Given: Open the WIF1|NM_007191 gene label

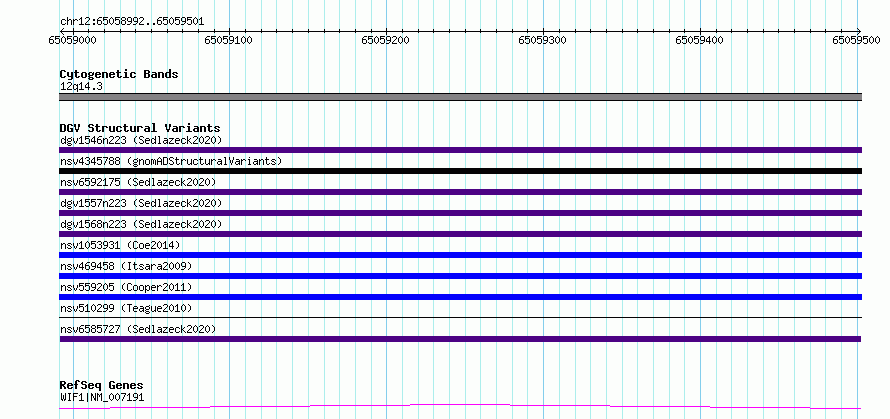Looking at the screenshot, I should coord(102,397).
